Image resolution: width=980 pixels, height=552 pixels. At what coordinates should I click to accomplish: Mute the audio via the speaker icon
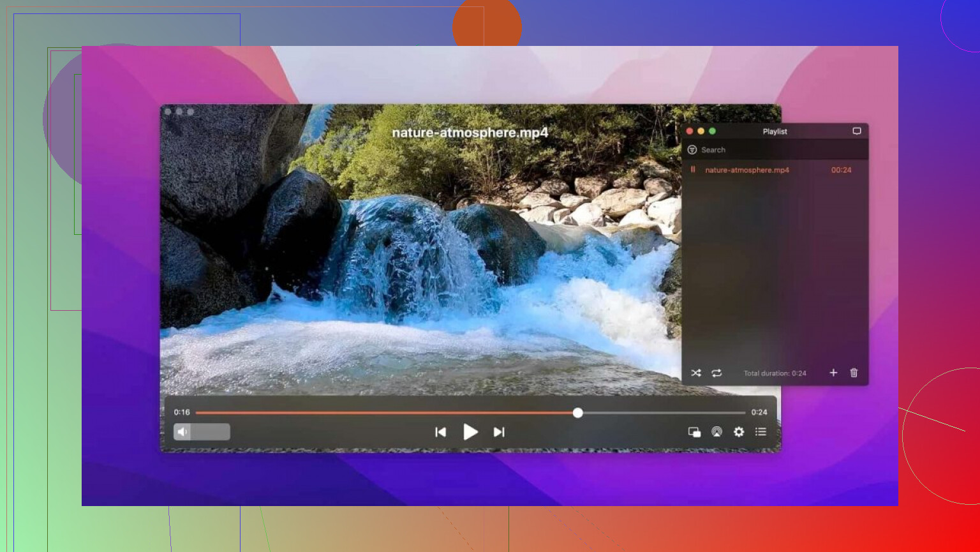[183, 432]
